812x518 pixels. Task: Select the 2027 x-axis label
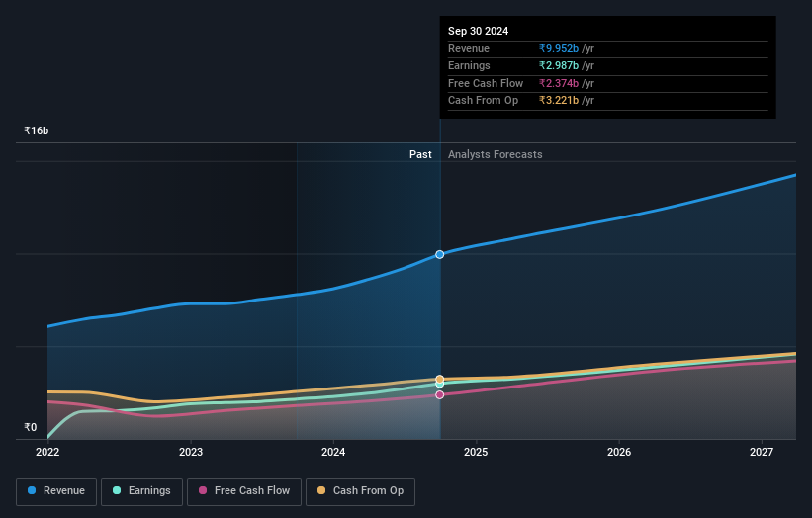(x=762, y=452)
